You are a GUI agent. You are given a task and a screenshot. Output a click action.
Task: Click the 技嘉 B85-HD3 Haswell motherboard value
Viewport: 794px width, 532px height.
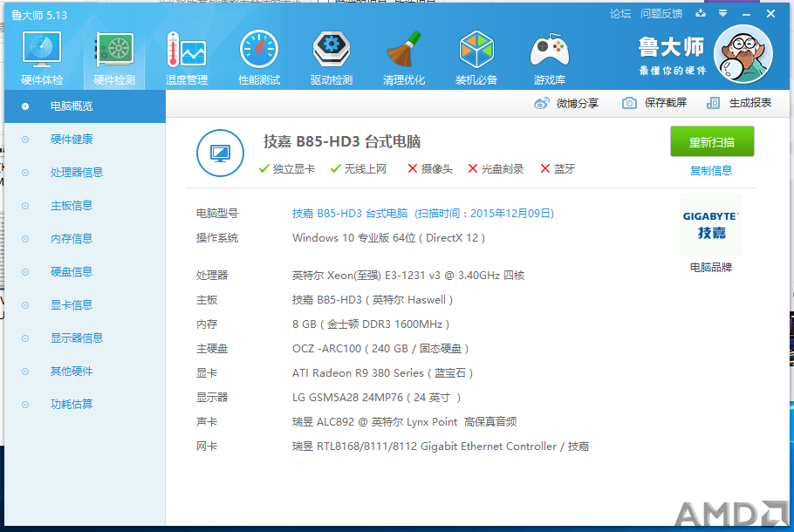click(373, 300)
